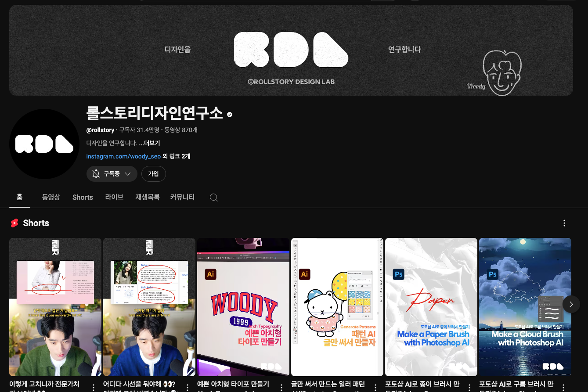Click the channel search magnifier icon
The width and height of the screenshot is (588, 392).
coord(214,198)
